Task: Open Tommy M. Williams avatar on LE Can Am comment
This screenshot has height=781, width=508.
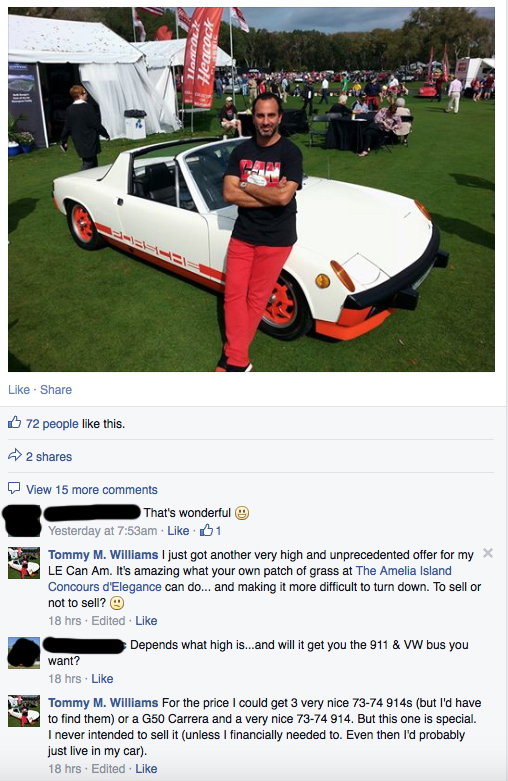Action: [24, 563]
